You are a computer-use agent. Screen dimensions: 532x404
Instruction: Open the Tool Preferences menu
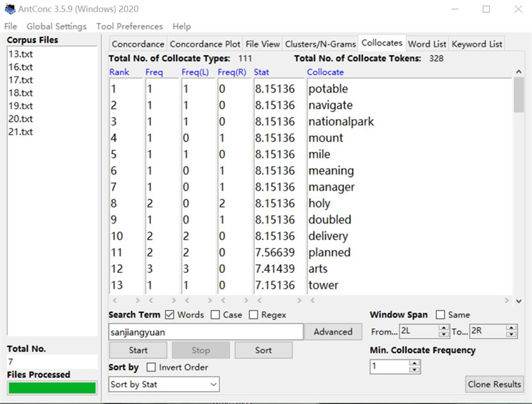tap(130, 27)
